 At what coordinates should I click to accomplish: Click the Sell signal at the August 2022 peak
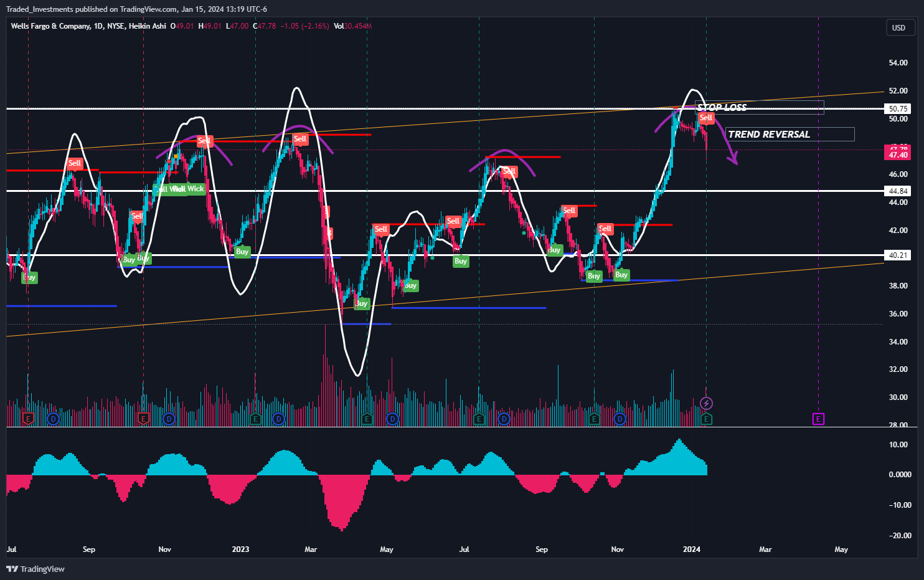click(x=75, y=163)
